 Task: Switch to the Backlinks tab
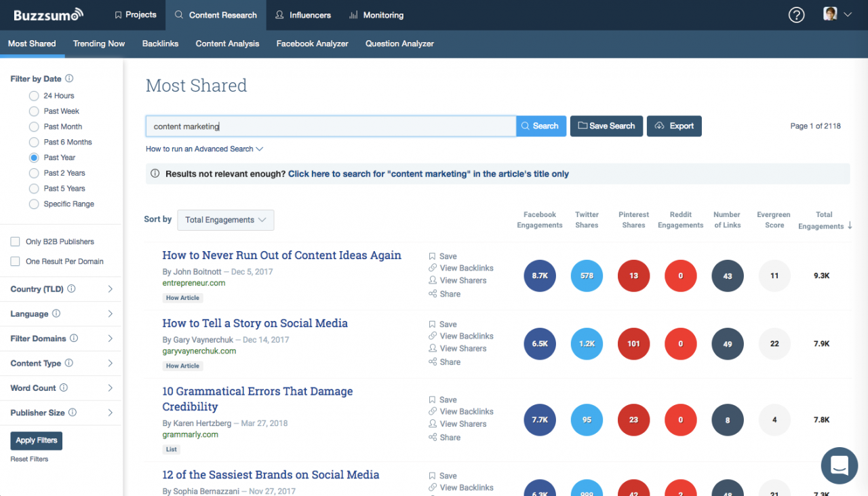(160, 43)
